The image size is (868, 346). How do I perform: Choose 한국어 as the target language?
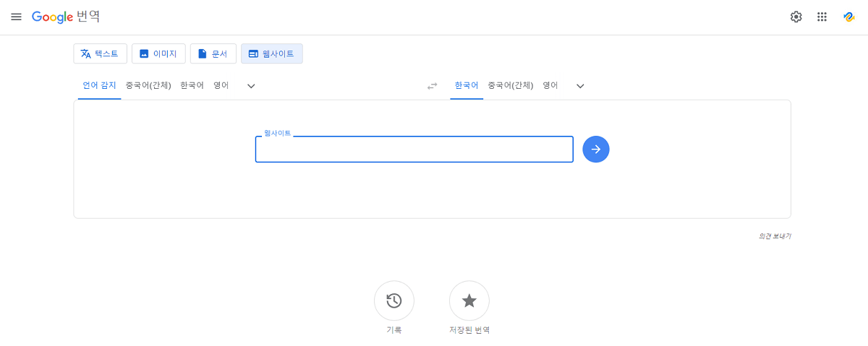[467, 85]
